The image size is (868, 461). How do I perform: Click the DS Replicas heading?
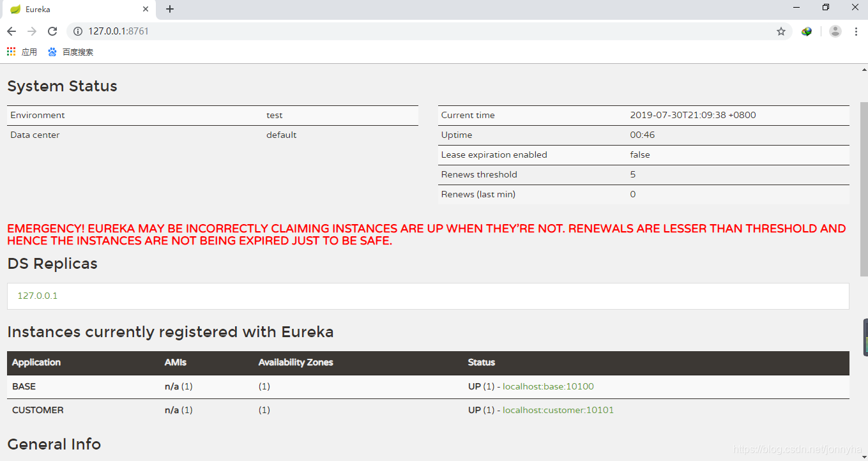(52, 264)
